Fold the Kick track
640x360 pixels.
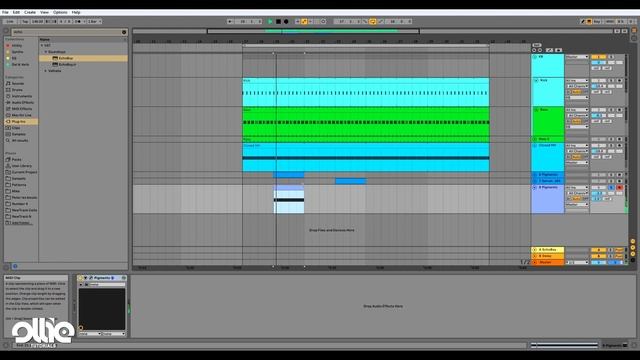(x=536, y=80)
